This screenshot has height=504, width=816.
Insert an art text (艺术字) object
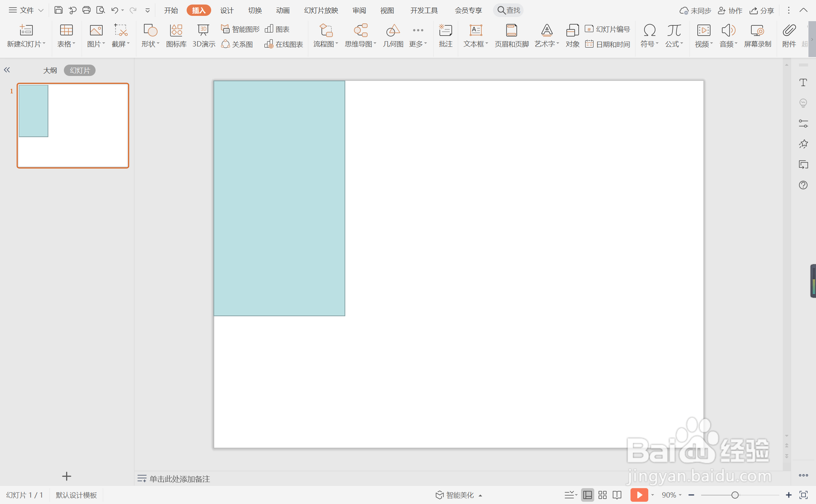click(x=546, y=36)
